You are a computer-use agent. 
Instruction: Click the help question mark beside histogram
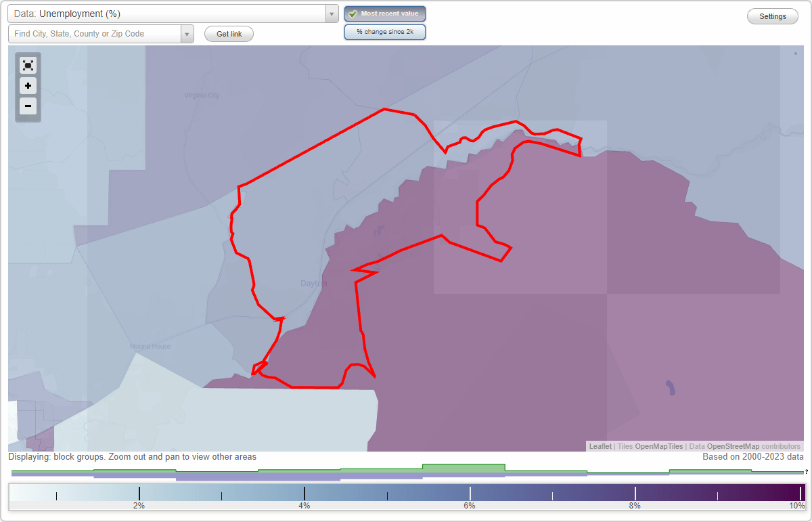(x=807, y=471)
